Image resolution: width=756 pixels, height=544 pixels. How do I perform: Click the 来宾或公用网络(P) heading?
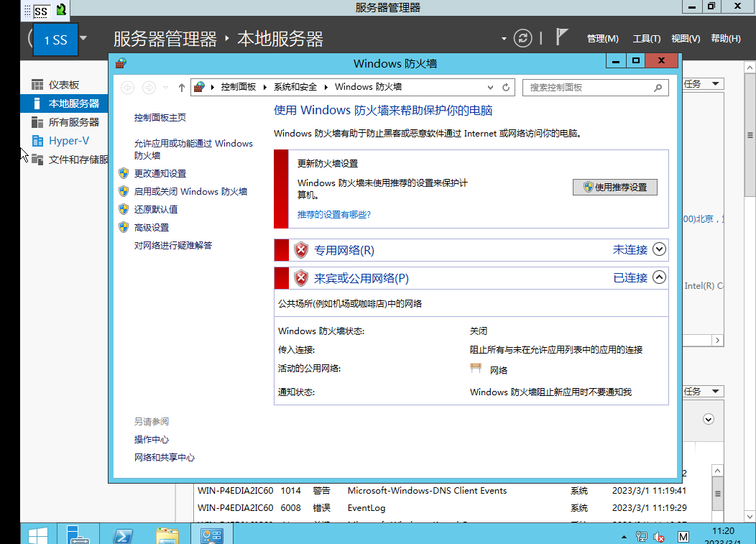coord(361,278)
